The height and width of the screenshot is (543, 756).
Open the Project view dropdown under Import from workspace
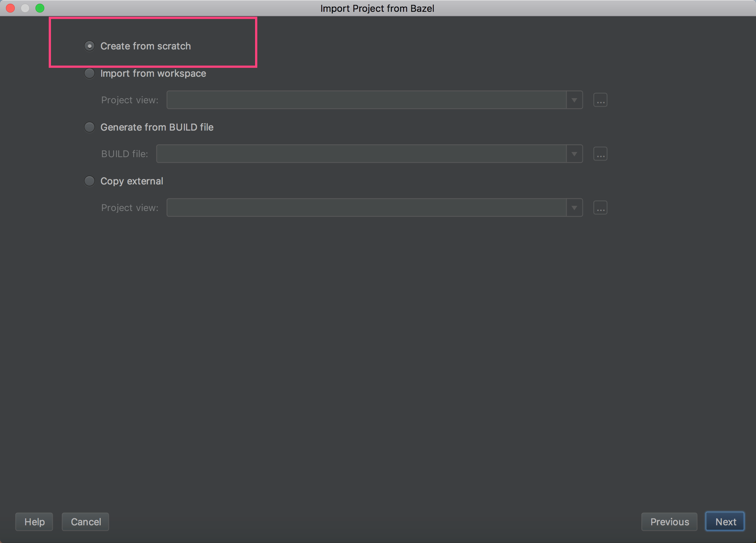click(574, 100)
